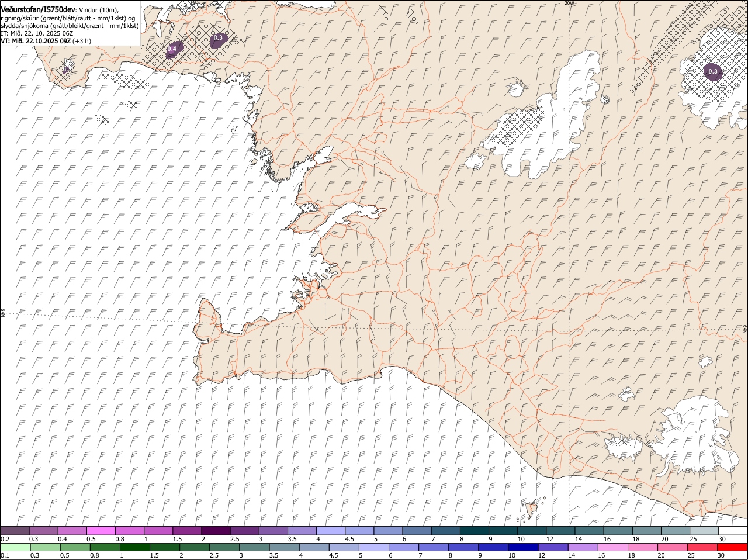
Task: Click the slydda/snjókoma description line
Action: [x=70, y=26]
